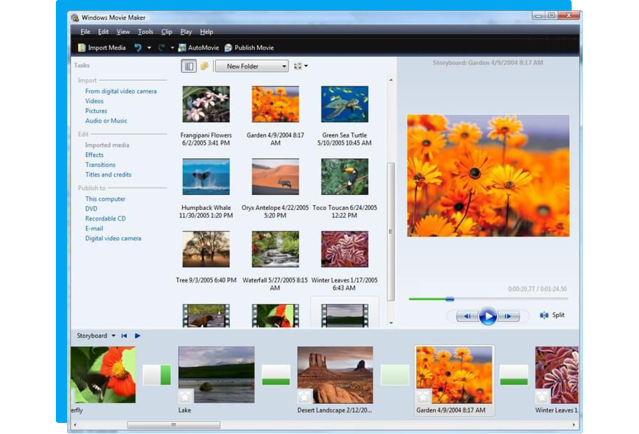This screenshot has width=639, height=434.
Task: Select the Desert Landscape storyboard clip
Action: pos(335,375)
